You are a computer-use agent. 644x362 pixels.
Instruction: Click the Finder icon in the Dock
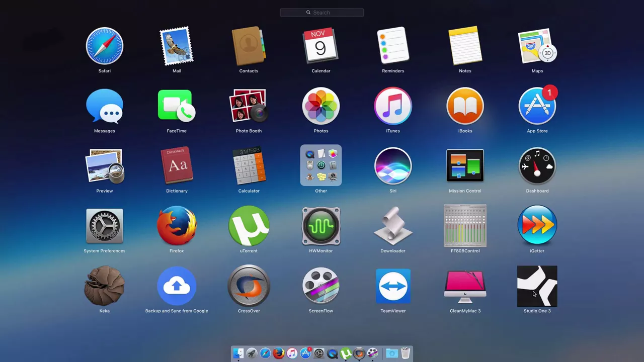(238, 353)
